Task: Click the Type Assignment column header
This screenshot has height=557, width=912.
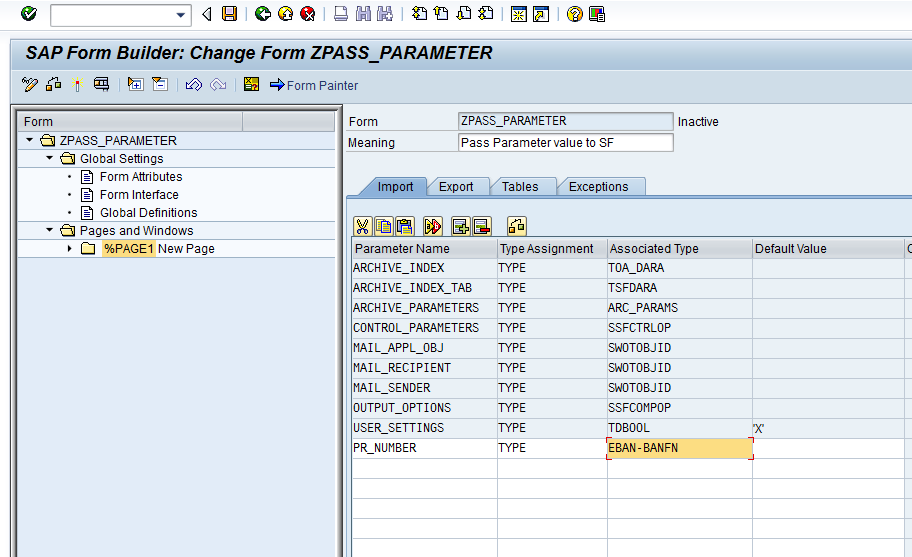Action: pyautogui.click(x=552, y=249)
